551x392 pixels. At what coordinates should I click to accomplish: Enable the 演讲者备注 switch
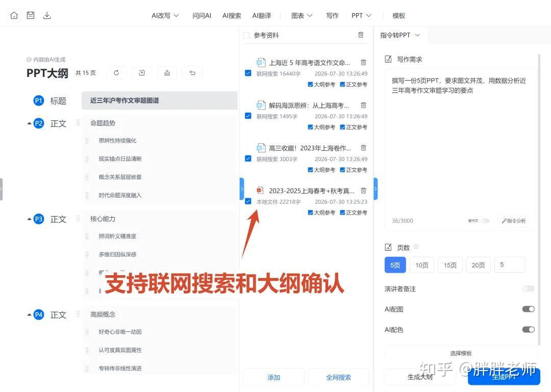[x=528, y=289]
